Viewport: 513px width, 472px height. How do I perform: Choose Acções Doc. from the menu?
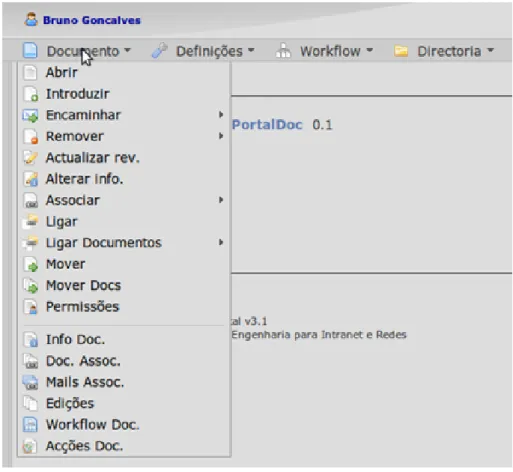point(124,446)
